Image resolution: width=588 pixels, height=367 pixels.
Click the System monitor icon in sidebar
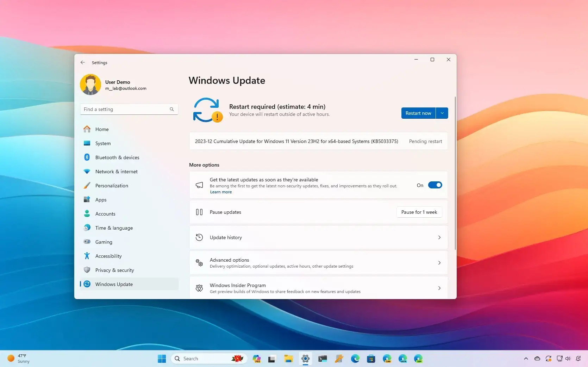(x=87, y=143)
